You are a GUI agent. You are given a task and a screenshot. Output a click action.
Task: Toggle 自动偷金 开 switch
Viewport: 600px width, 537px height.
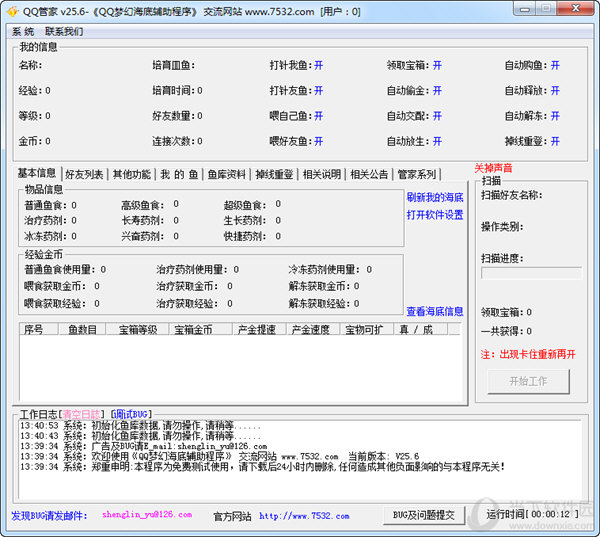437,91
